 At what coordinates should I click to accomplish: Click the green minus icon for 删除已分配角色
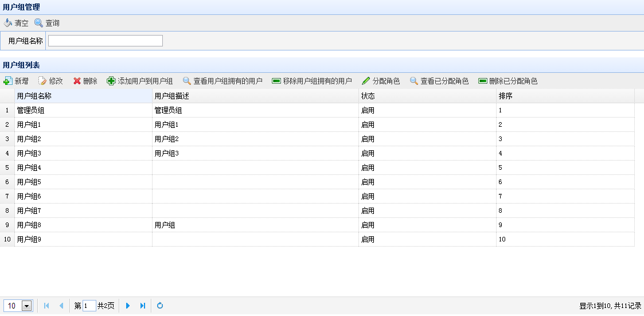[x=483, y=81]
